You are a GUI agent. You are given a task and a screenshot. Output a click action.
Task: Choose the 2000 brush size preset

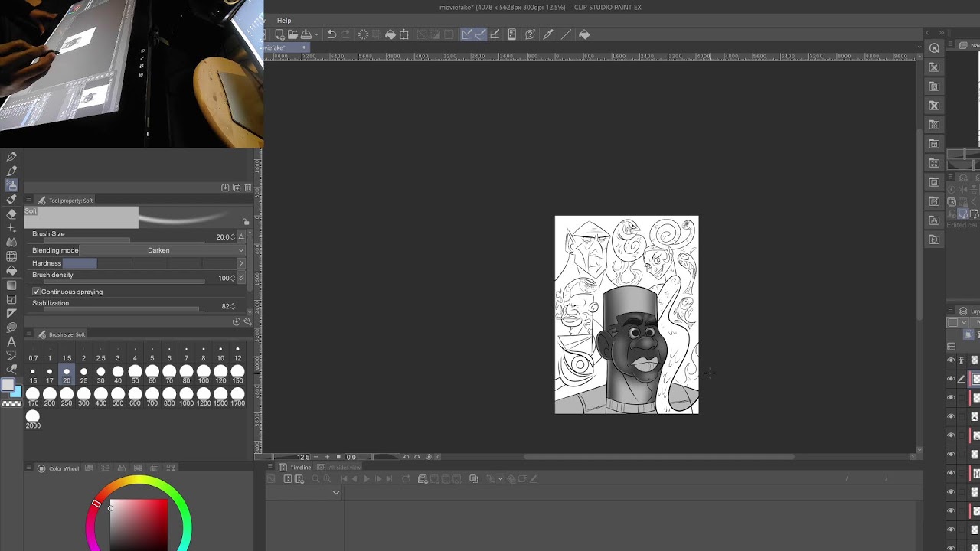tap(33, 419)
